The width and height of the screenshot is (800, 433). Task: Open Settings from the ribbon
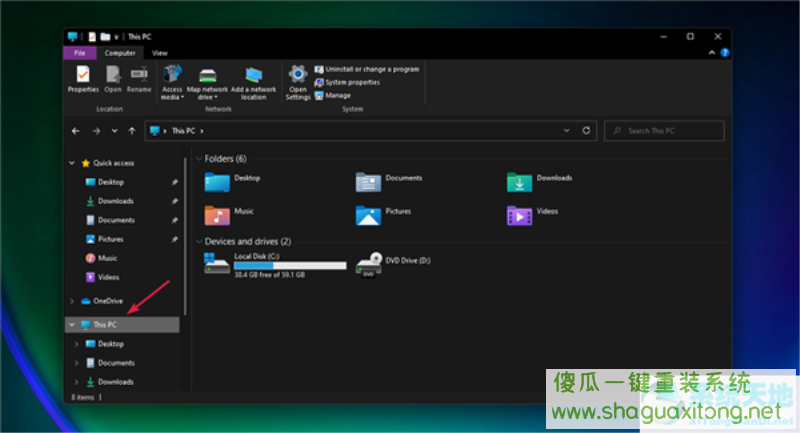(x=298, y=82)
